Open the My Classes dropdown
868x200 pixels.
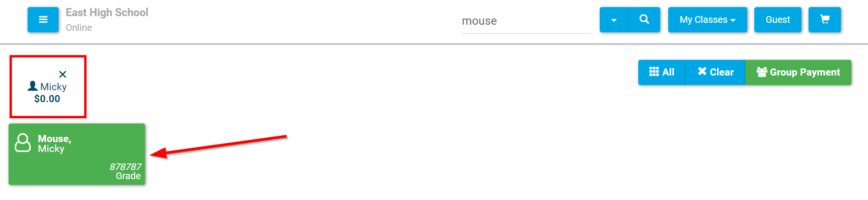point(708,19)
